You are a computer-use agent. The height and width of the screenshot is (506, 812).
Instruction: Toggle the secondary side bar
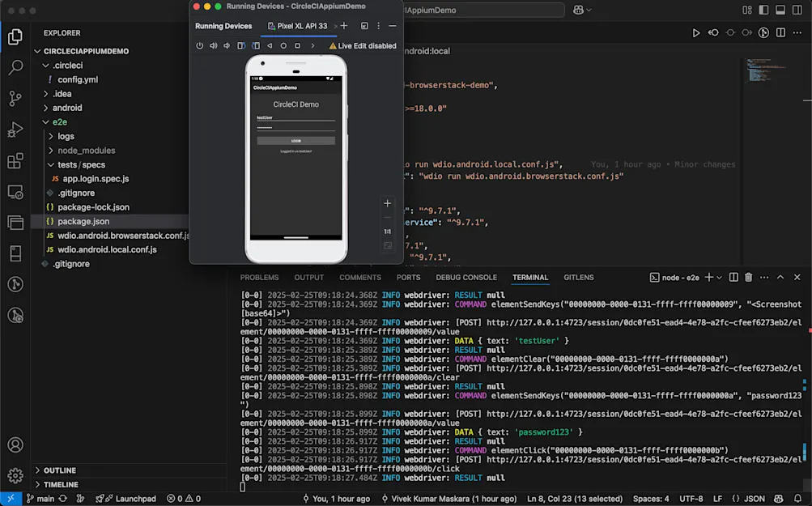click(x=797, y=10)
